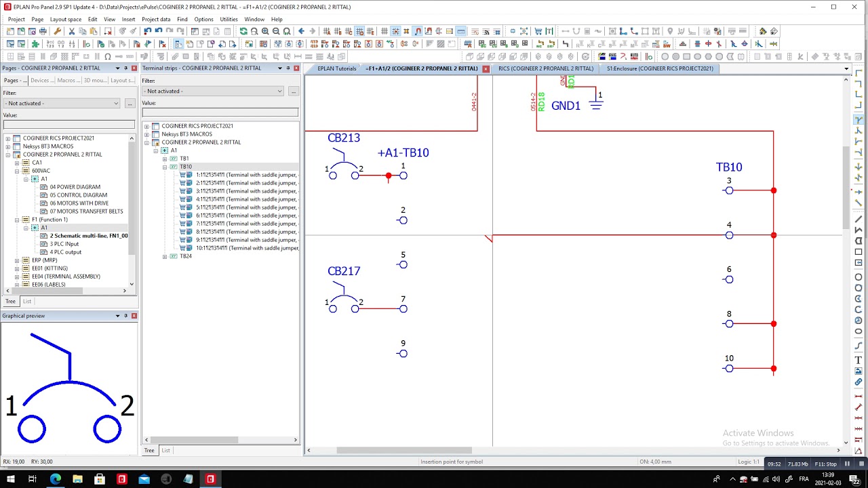The height and width of the screenshot is (488, 868).
Task: Toggle the Snap to grid icon
Action: tap(395, 31)
